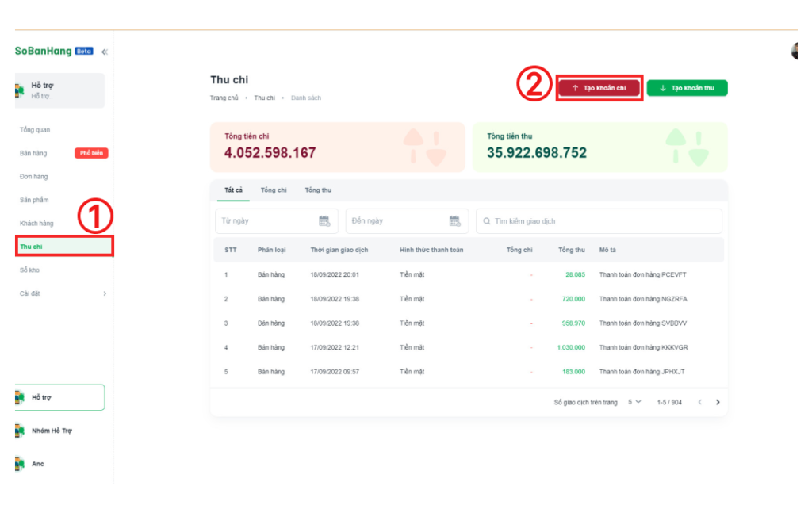Open rows-per-page dropdown showing 5
Viewport: 812px width, 513px height.
[634, 402]
